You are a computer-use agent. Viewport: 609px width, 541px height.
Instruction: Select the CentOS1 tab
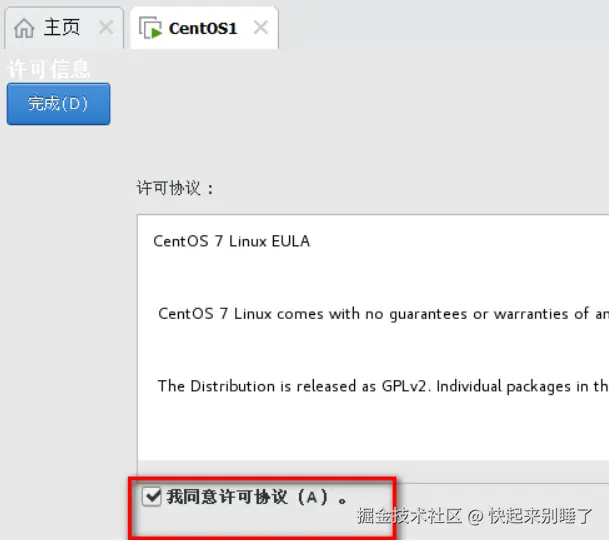(204, 28)
